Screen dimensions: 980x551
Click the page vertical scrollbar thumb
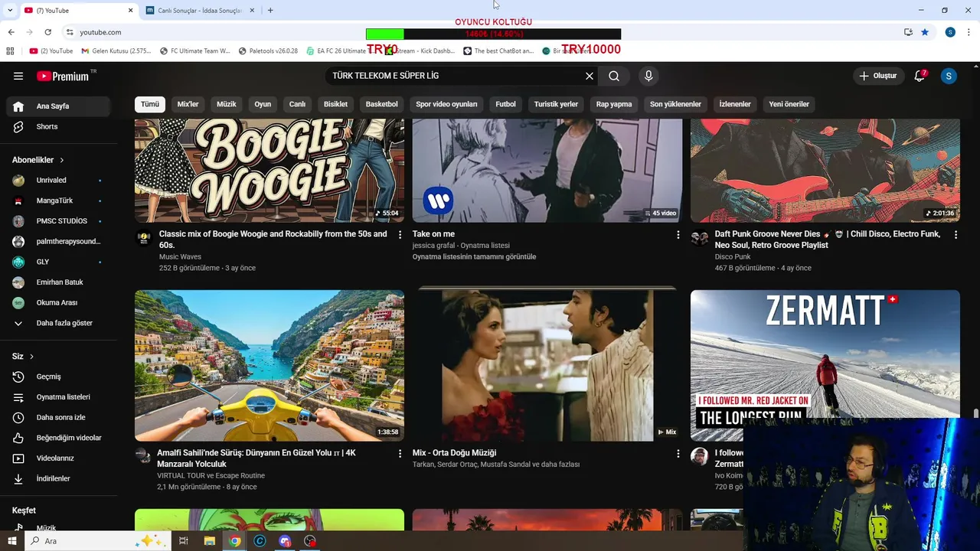pos(976,414)
